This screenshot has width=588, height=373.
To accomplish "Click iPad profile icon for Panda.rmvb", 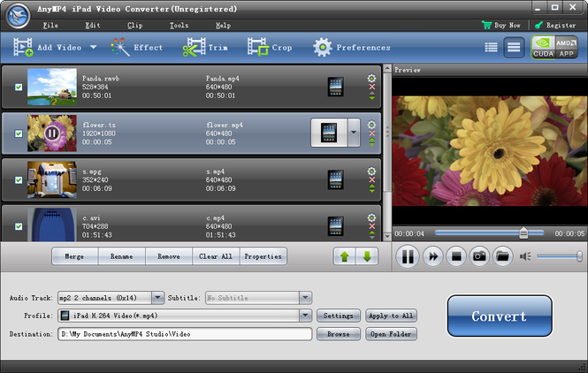I will click(335, 87).
